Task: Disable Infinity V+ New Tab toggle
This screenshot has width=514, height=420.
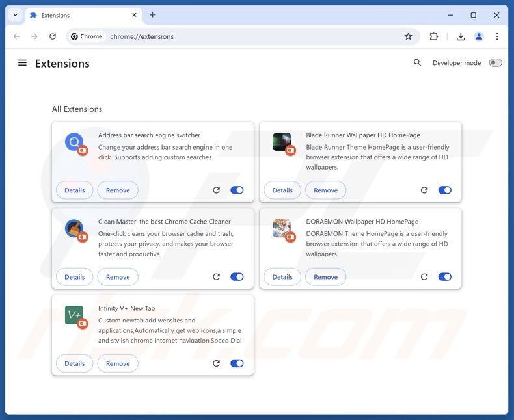Action: pyautogui.click(x=237, y=363)
